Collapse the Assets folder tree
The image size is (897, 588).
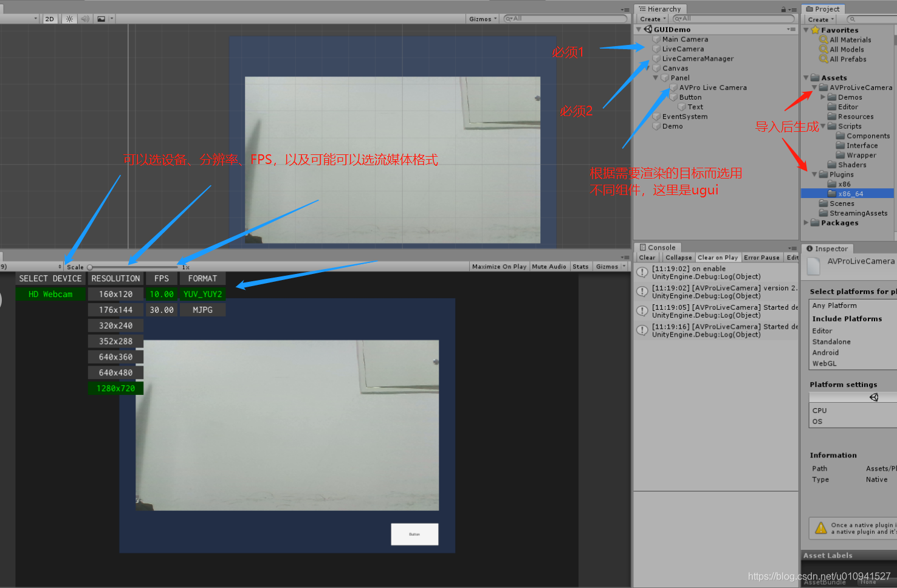click(x=806, y=78)
